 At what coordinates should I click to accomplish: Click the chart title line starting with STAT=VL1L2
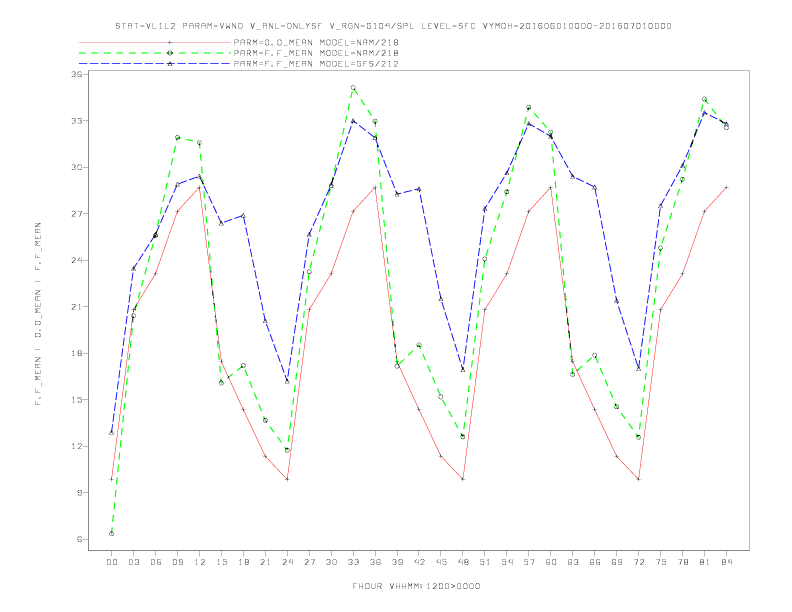[x=393, y=26]
